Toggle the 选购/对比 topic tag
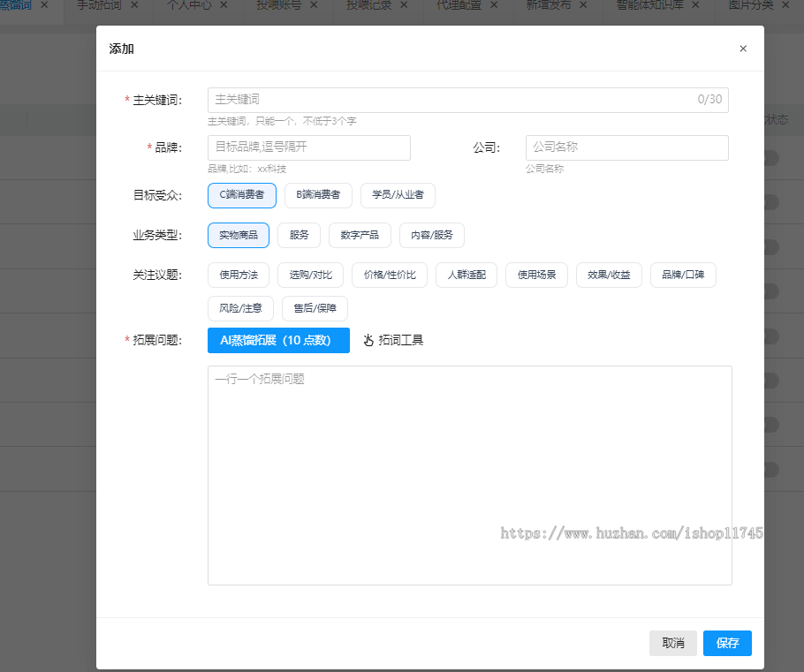This screenshot has height=672, width=804. point(310,276)
